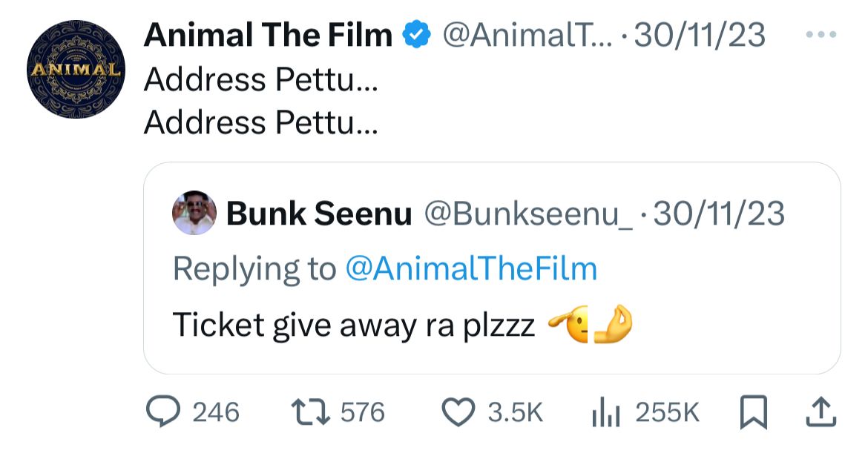This screenshot has height=456, width=868.
Task: Open the @AnimalT... handle next to the name
Action: (x=527, y=35)
